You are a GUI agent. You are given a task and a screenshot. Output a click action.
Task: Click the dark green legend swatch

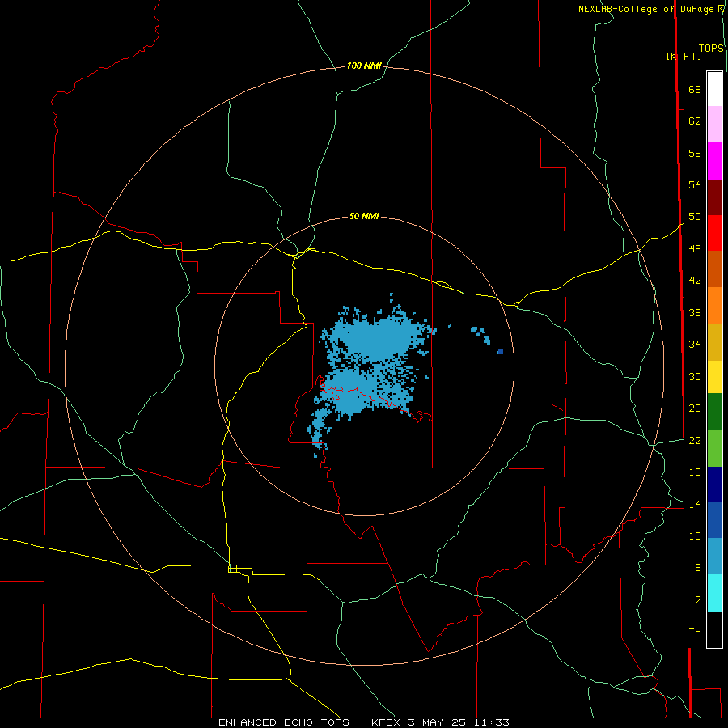point(714,412)
